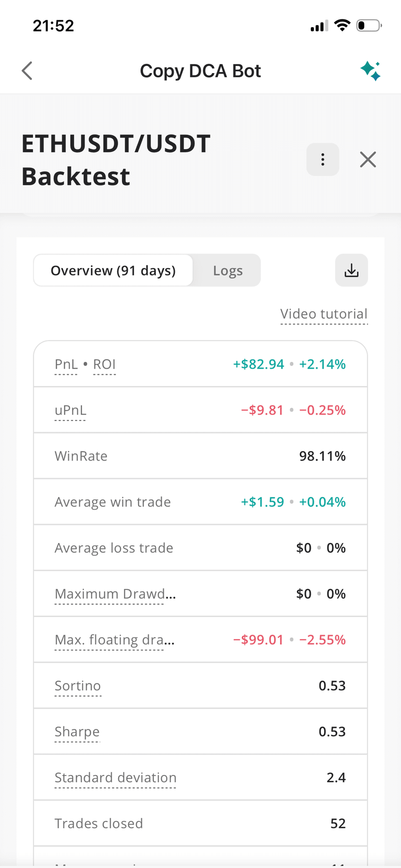Select the Trades closed row
The width and height of the screenshot is (401, 868).
pyautogui.click(x=200, y=823)
